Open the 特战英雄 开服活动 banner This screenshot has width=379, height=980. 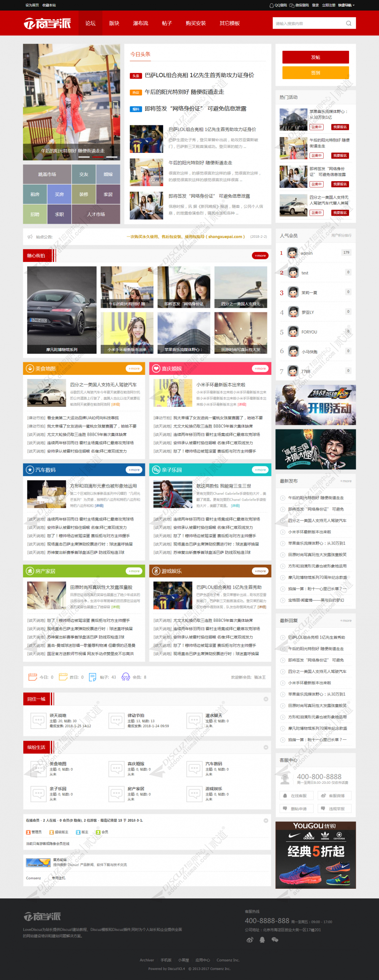316,405
